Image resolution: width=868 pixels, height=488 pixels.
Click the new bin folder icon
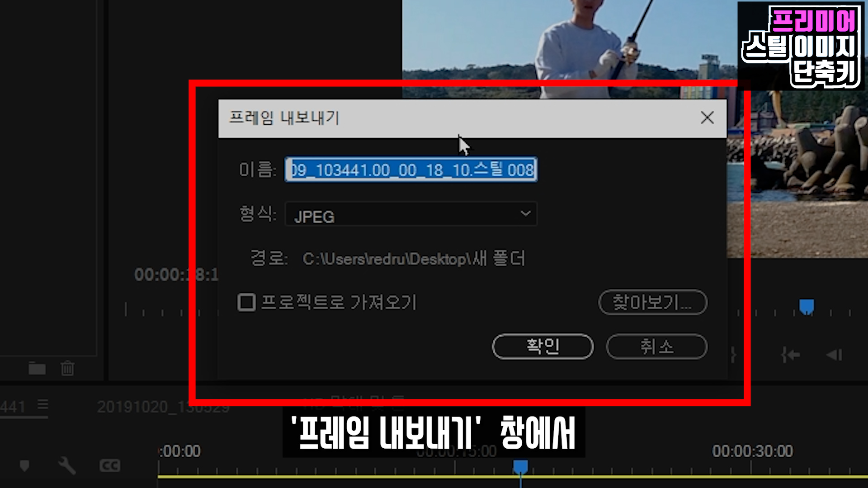(37, 368)
